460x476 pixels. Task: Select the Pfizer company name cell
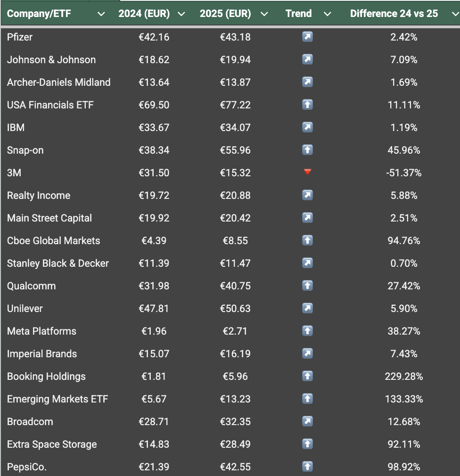[20, 37]
